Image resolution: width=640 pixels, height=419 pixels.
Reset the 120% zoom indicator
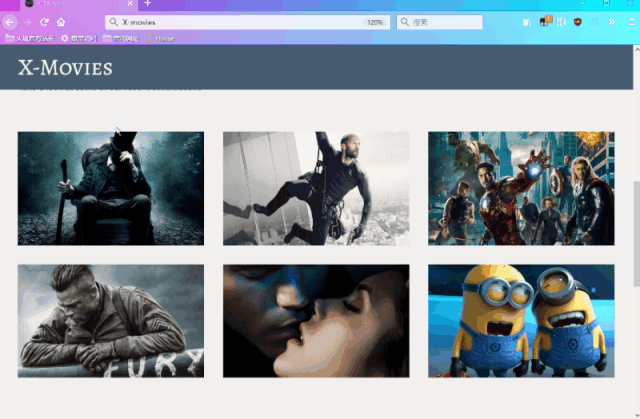[374, 22]
